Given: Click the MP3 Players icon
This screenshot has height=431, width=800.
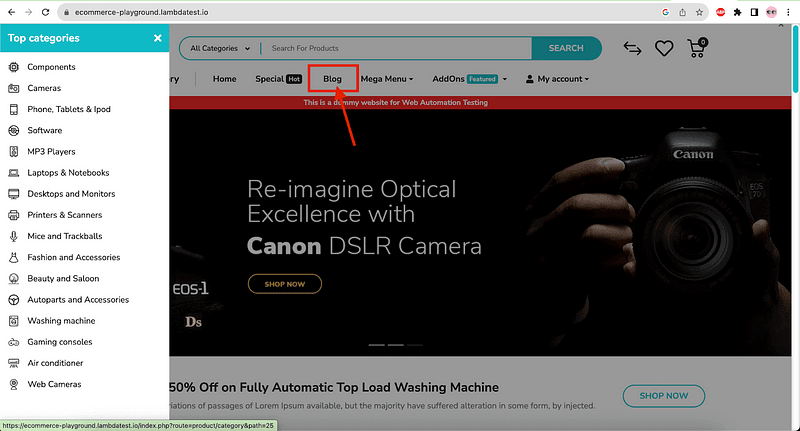Looking at the screenshot, I should point(14,151).
